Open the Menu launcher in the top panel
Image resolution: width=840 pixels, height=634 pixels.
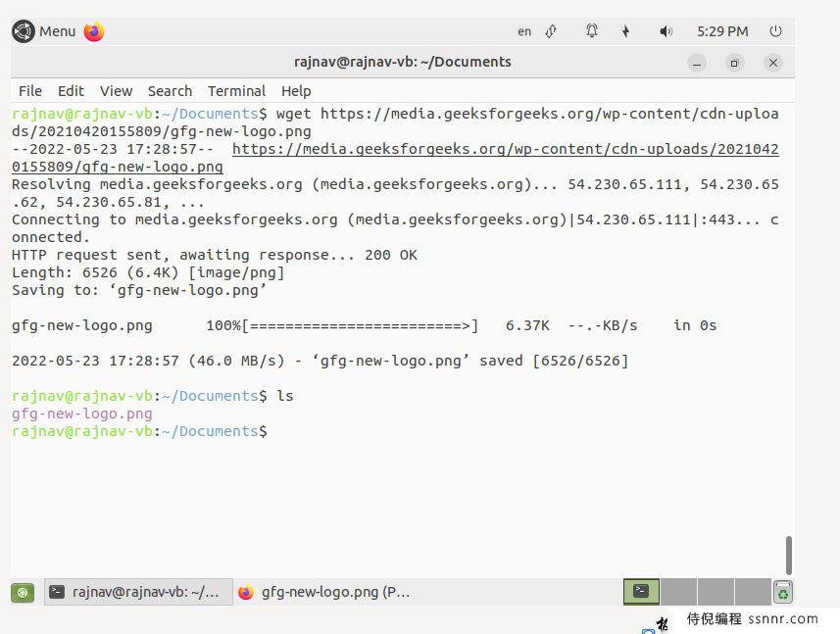coord(44,31)
